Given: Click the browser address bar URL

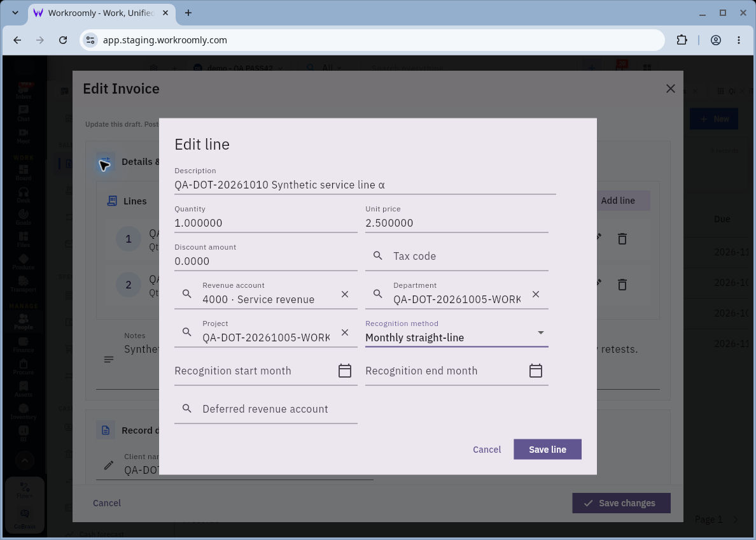Looking at the screenshot, I should coord(165,40).
